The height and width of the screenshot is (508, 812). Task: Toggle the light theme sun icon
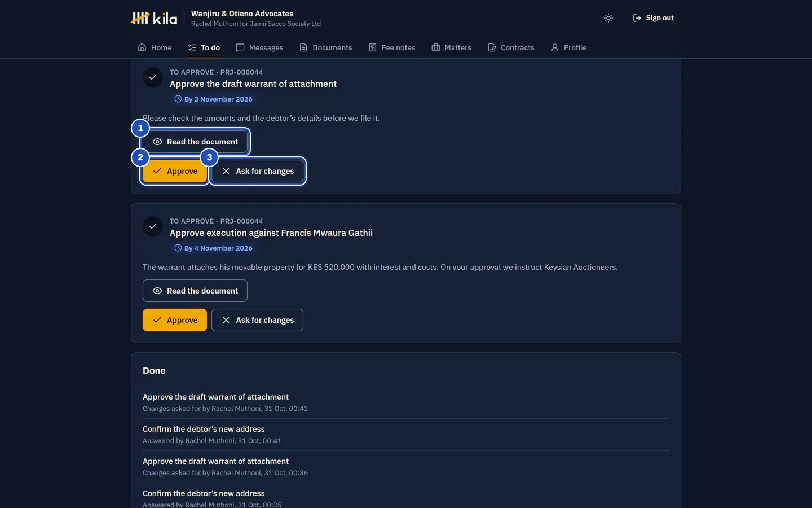click(608, 18)
